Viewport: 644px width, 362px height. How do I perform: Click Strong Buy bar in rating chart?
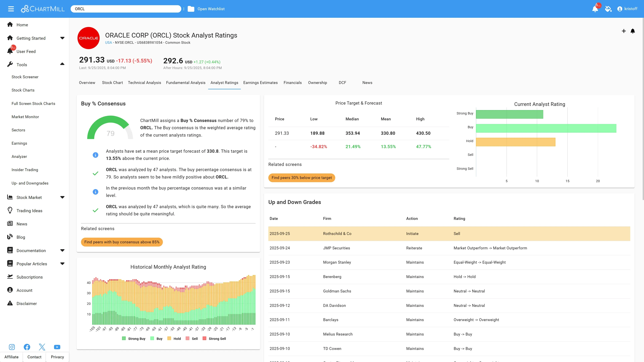tap(509, 114)
